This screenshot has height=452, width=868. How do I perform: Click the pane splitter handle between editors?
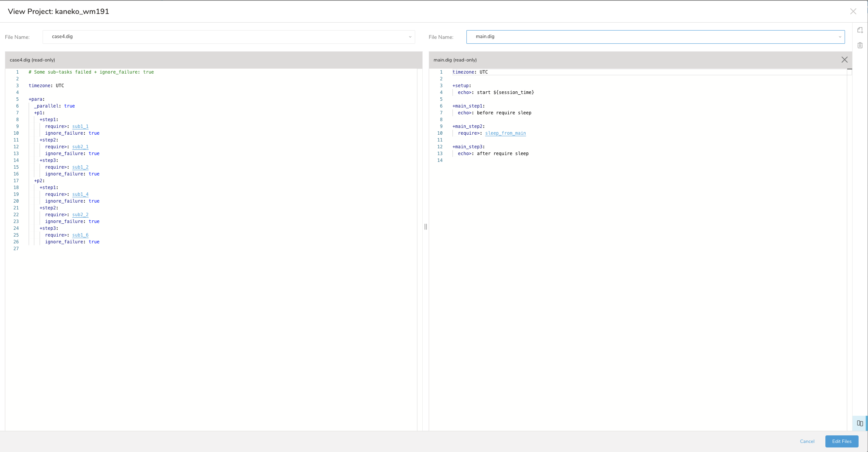pos(426,227)
